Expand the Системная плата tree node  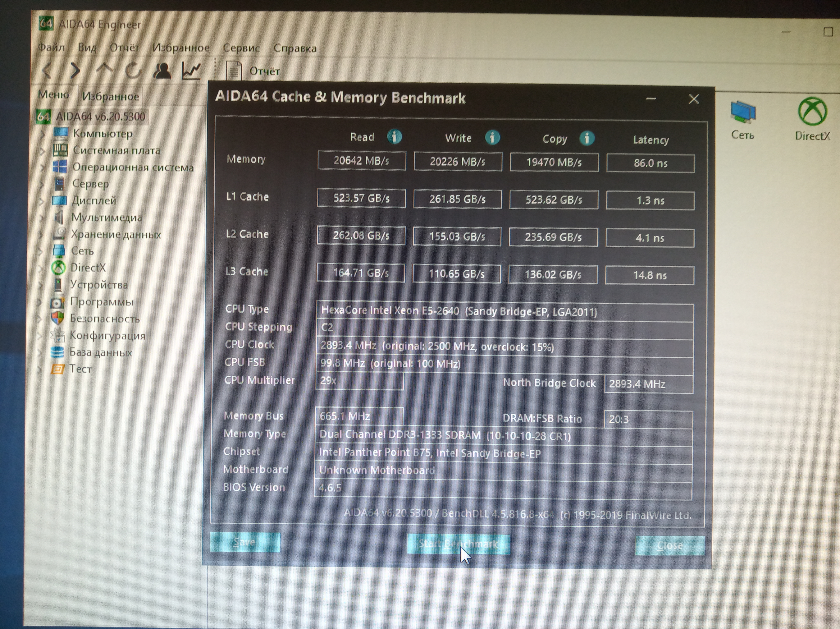coord(42,151)
